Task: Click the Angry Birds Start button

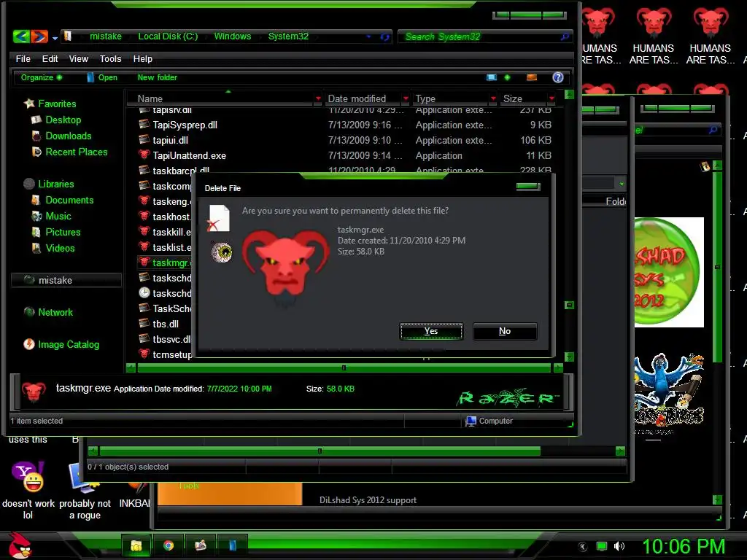Action: tap(20, 545)
